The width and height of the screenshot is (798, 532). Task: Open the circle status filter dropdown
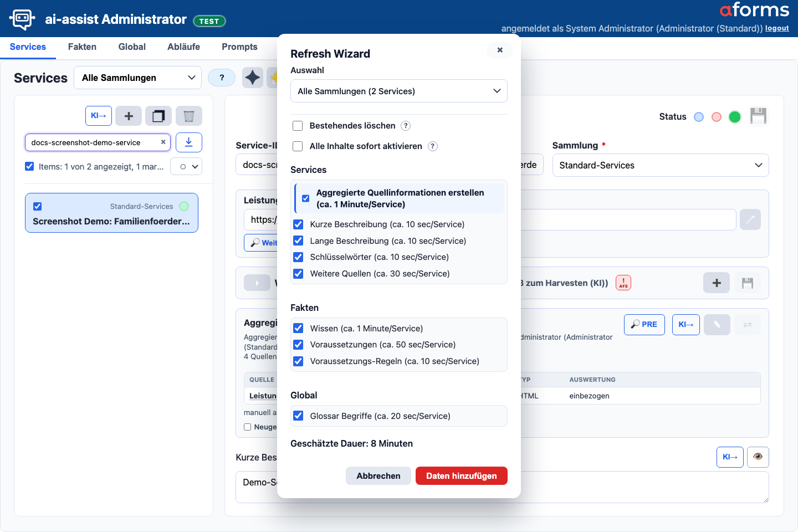(186, 166)
